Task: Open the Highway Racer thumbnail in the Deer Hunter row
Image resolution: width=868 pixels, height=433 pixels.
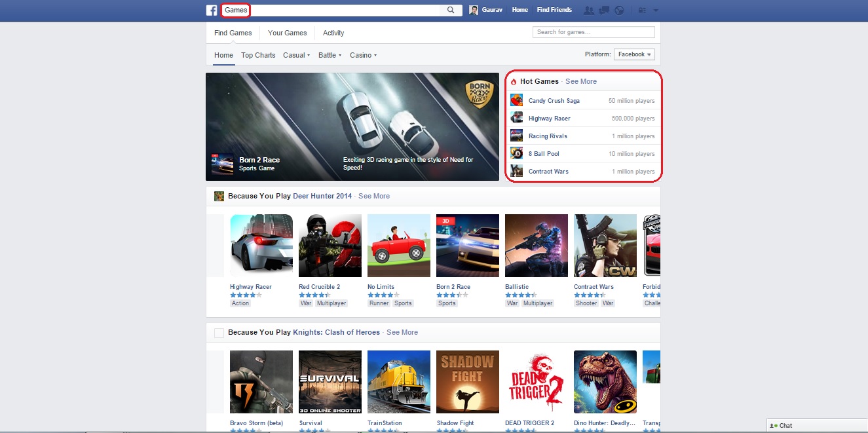Action: [x=261, y=246]
